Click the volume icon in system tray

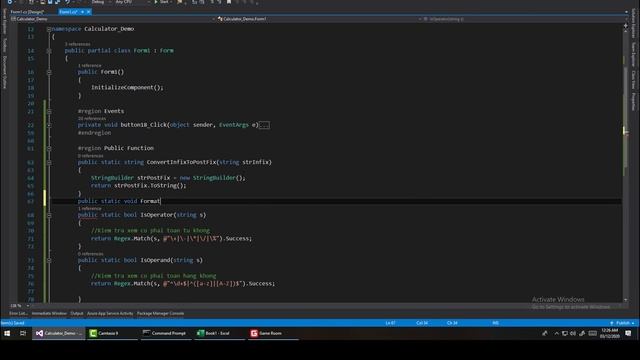(x=573, y=333)
